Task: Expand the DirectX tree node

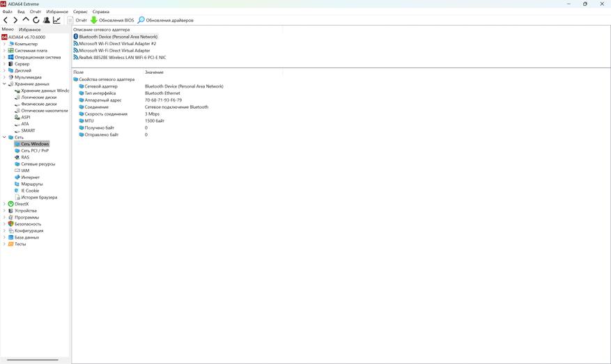Action: click(4, 204)
